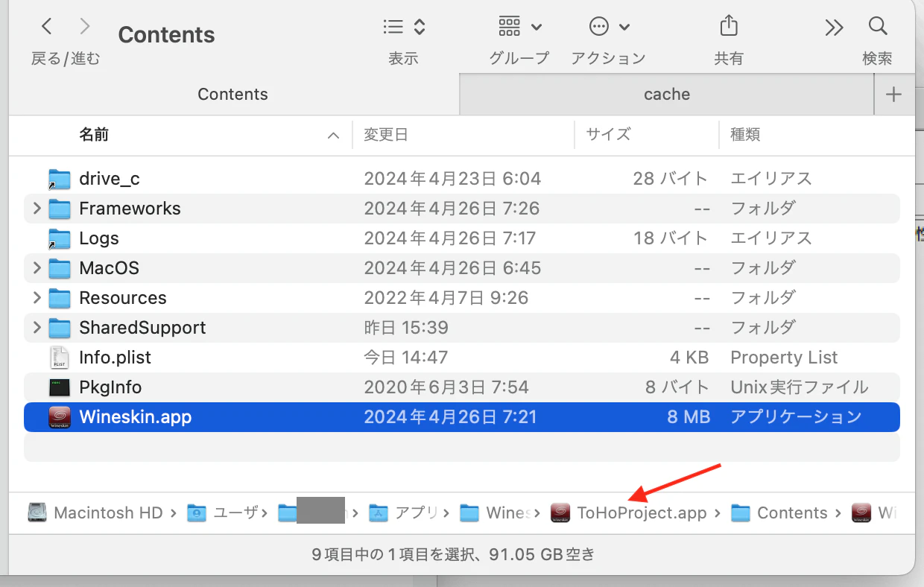
Task: Select the Info.plist file icon
Action: 59,358
